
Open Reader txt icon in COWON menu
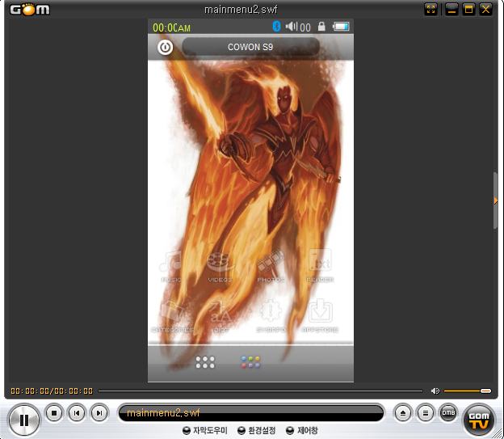320,266
